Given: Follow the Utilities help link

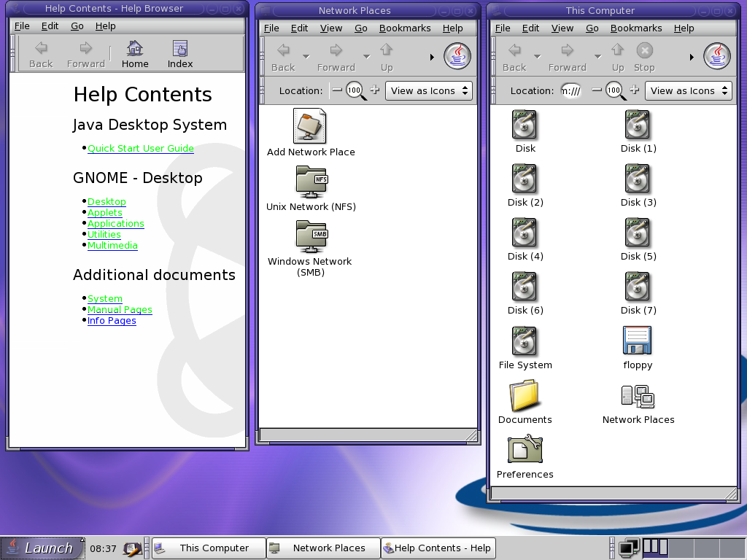Looking at the screenshot, I should point(104,234).
